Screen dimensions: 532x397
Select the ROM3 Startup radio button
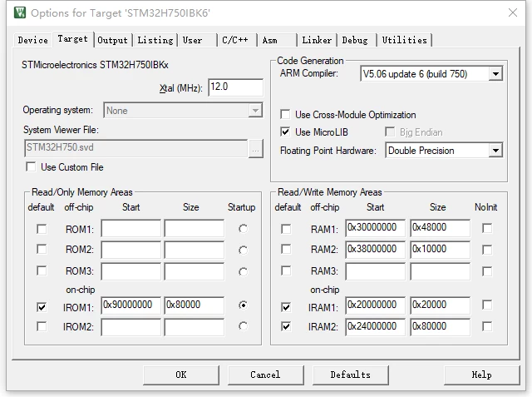[243, 272]
